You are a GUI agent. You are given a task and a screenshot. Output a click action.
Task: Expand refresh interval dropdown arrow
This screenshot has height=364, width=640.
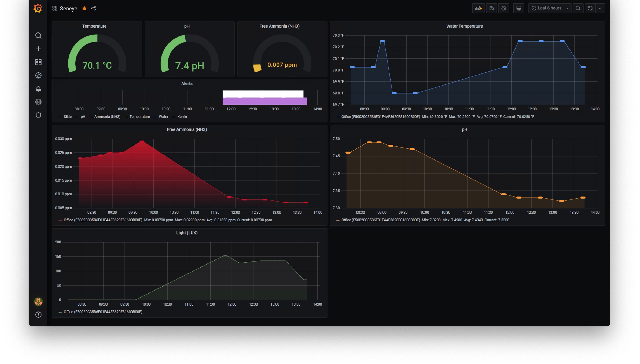pos(600,8)
